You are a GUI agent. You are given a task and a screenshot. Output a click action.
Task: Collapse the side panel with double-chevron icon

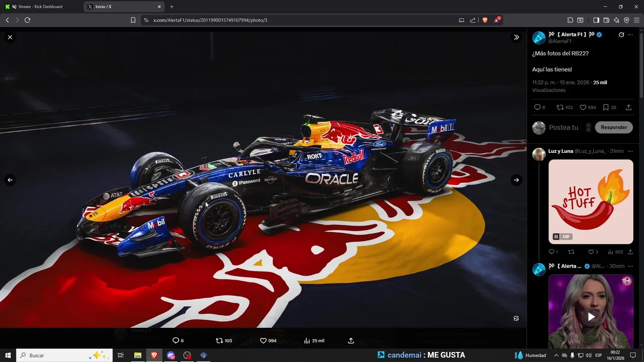(x=516, y=37)
